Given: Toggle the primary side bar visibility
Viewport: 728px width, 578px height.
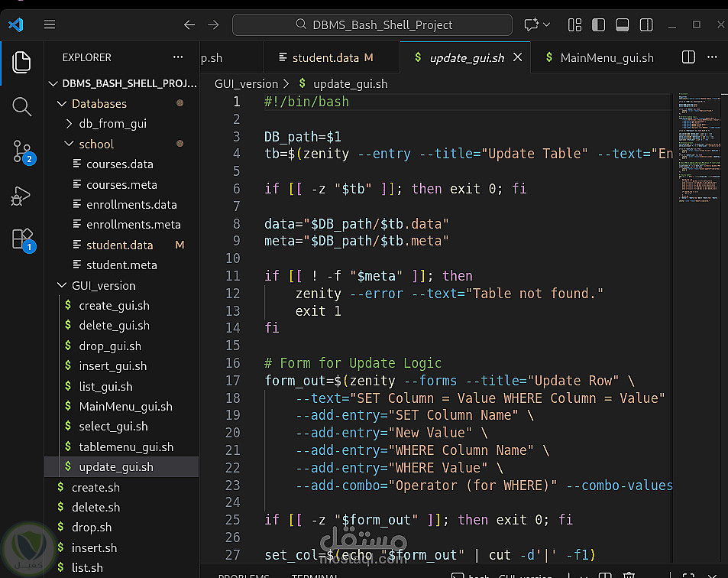Looking at the screenshot, I should (599, 24).
